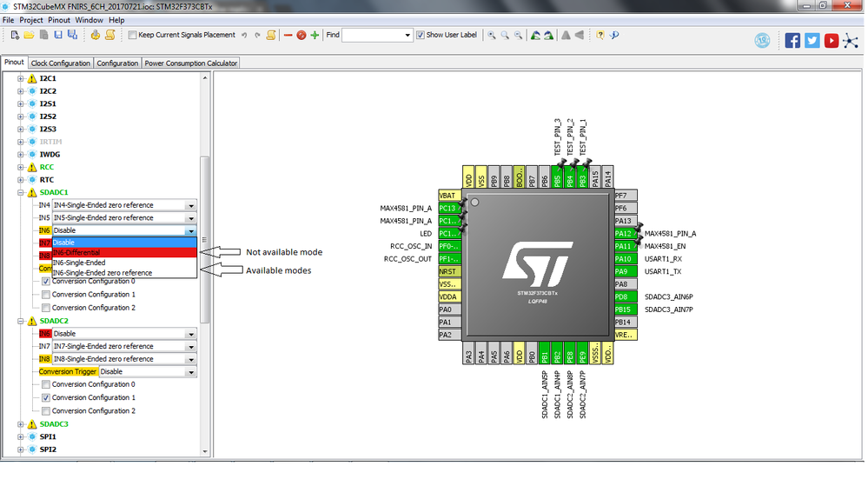The height and width of the screenshot is (486, 868).
Task: Switch to the Clock Configuration tab
Action: [60, 63]
